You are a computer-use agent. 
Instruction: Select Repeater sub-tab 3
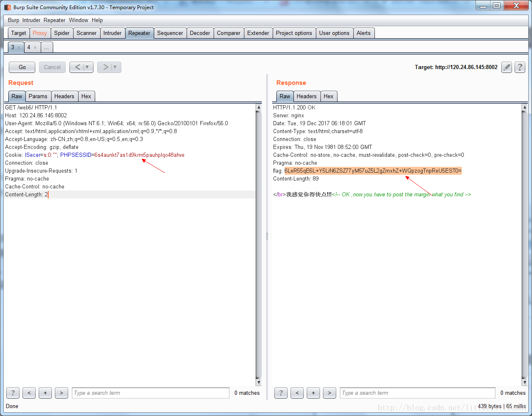[x=13, y=47]
